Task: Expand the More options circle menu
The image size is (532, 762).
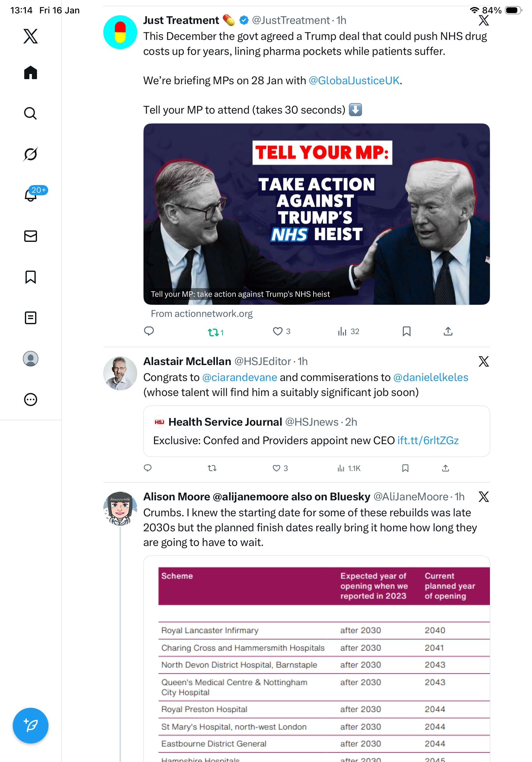Action: point(31,400)
